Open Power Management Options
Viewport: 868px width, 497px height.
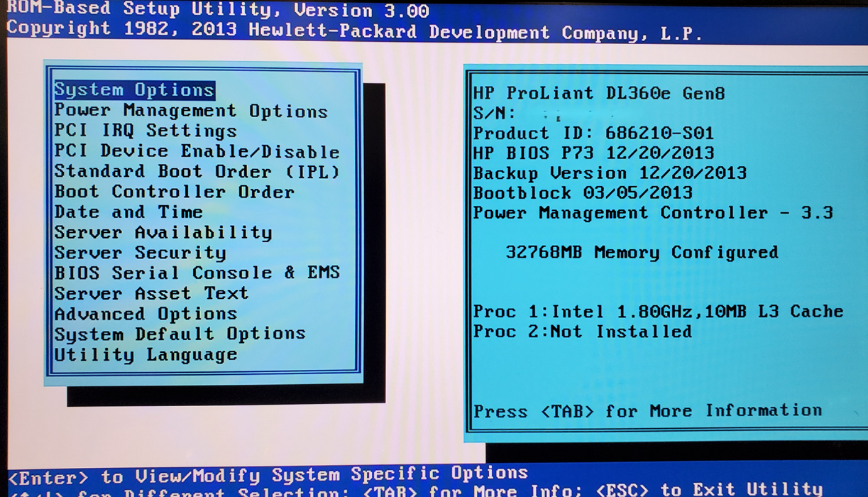pyautogui.click(x=191, y=111)
